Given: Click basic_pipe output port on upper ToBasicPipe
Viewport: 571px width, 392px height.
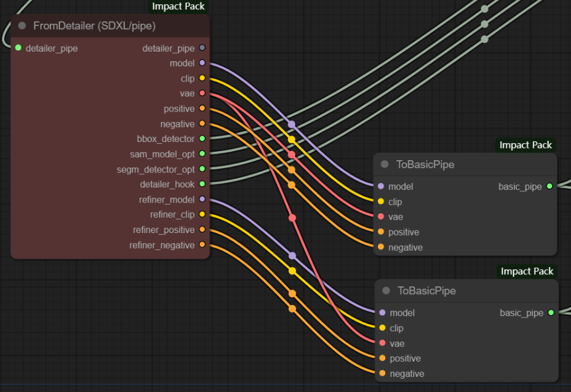Looking at the screenshot, I should click(x=549, y=186).
